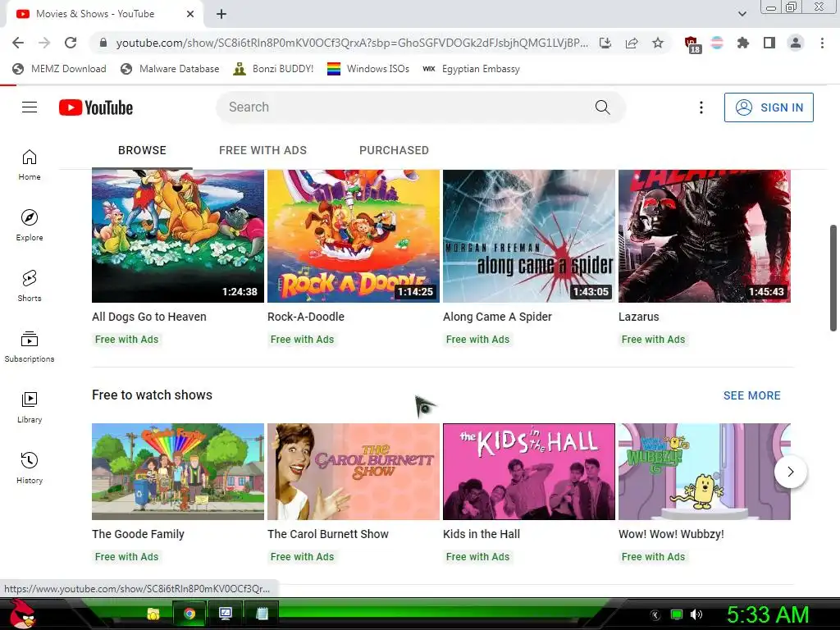Open a new browser tab
Image resolution: width=840 pixels, height=630 pixels.
221,14
